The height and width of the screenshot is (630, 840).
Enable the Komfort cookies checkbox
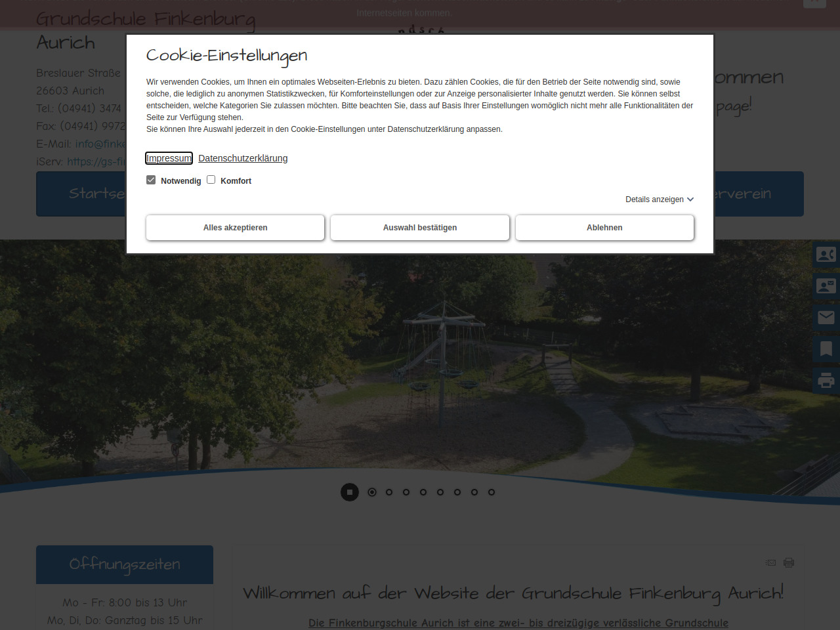tap(211, 180)
